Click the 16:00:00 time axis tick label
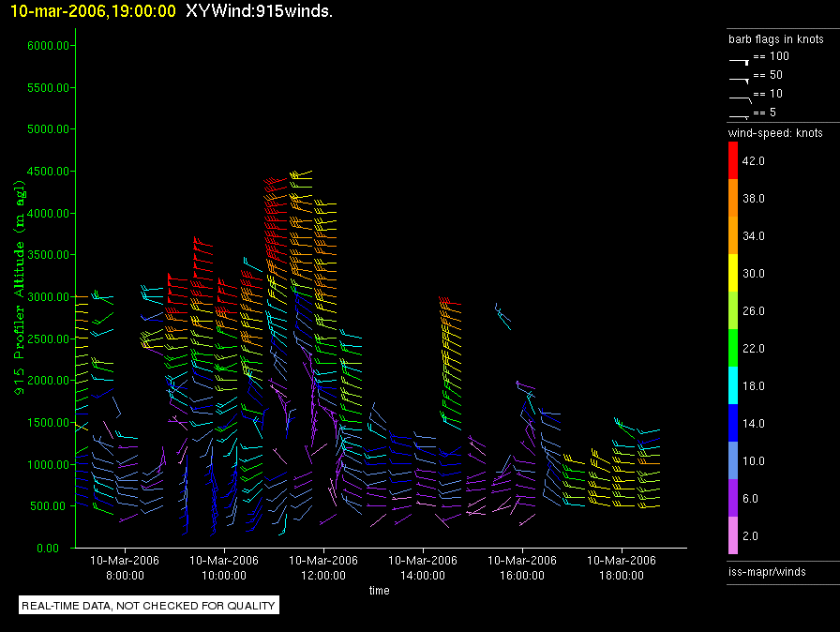The height and width of the screenshot is (632, 840). tap(522, 566)
